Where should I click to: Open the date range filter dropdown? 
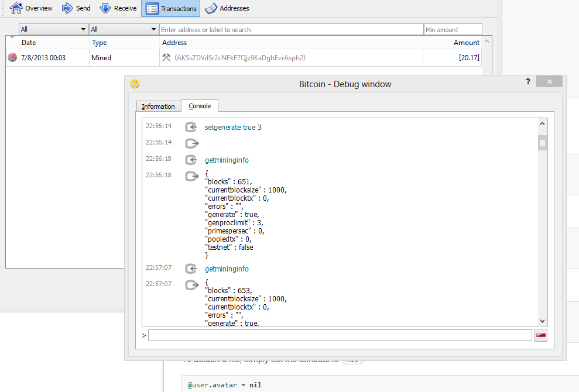click(53, 29)
